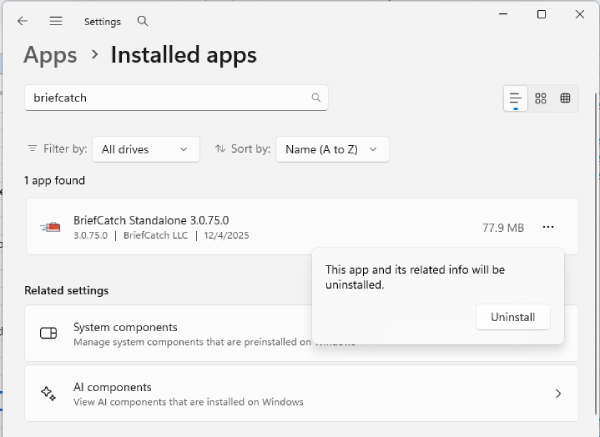Click the 12/4/2025 install date

(227, 235)
